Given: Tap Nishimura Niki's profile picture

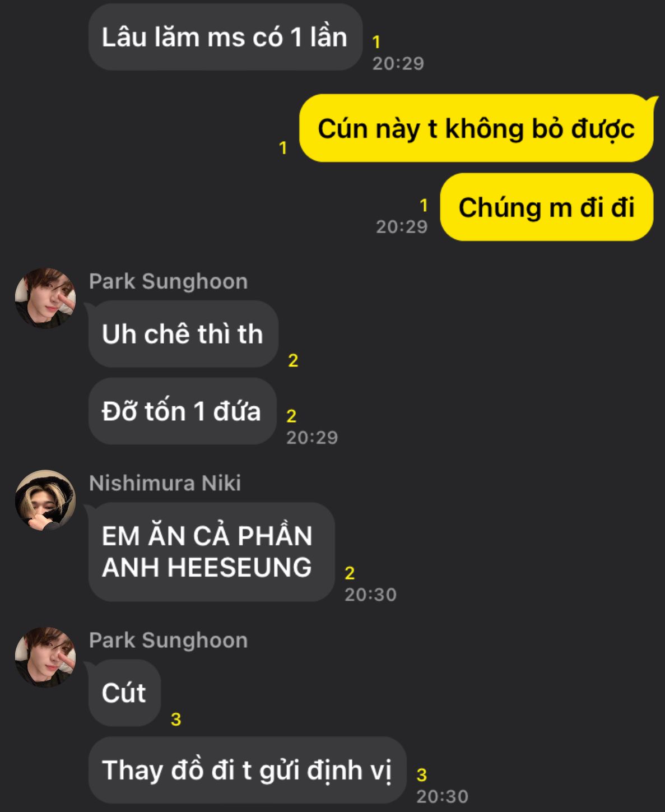Looking at the screenshot, I should coord(45,500).
